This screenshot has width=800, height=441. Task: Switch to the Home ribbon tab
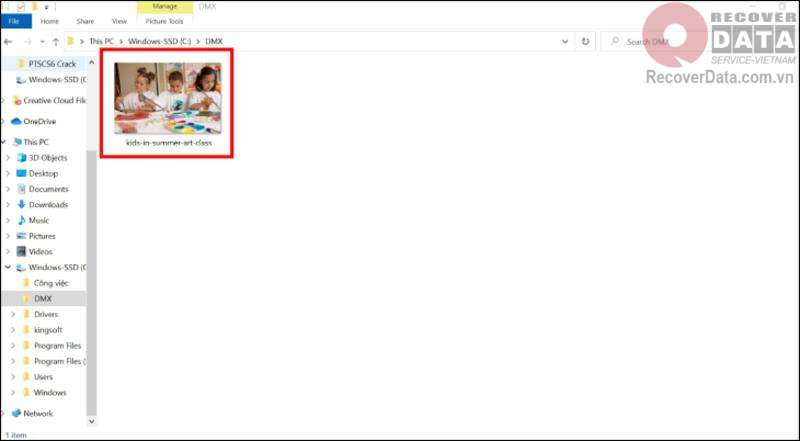tap(49, 21)
